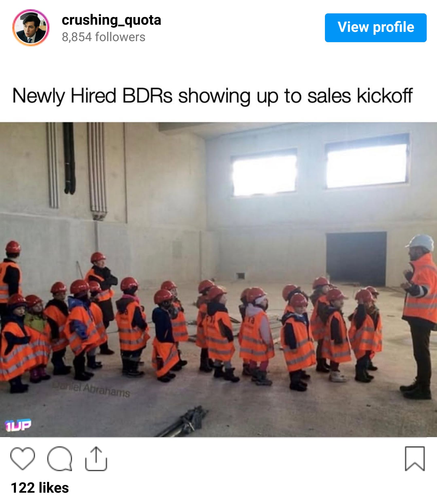This screenshot has width=437, height=504.
Task: Click the black pipe on the wall
Action: tap(69, 158)
